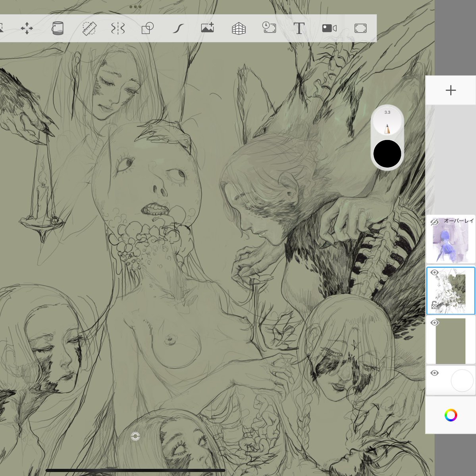Open the Time-lapse capture tool
This screenshot has height=476, width=476.
(x=269, y=28)
